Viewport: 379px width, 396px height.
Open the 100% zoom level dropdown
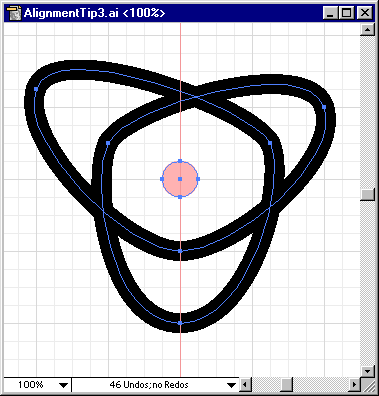click(x=63, y=385)
